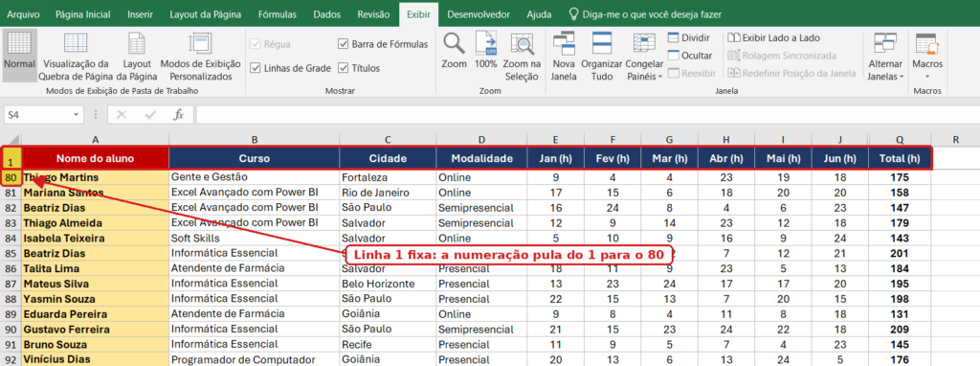
Task: Open the Inserir tab
Action: tap(140, 13)
